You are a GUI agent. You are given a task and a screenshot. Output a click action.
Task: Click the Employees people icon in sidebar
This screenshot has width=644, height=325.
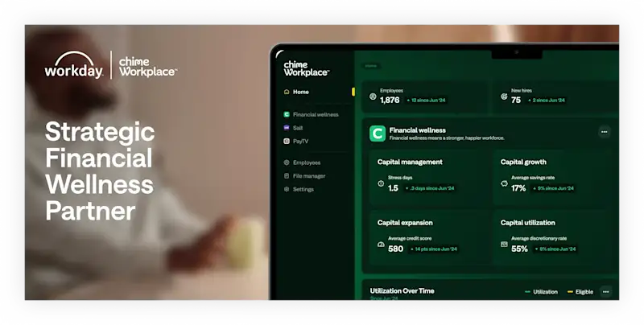click(x=287, y=162)
